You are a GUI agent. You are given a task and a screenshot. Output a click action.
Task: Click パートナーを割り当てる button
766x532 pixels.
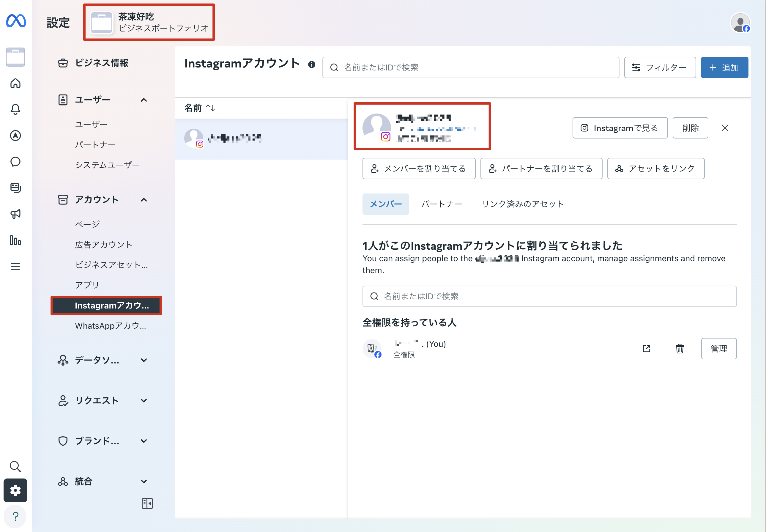coord(541,169)
